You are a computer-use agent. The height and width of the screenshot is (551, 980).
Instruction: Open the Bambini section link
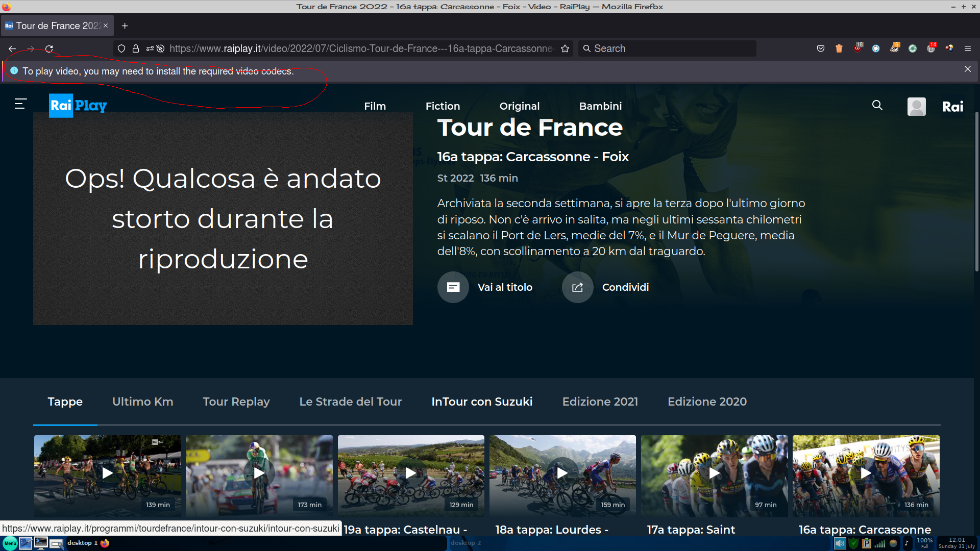pos(600,106)
